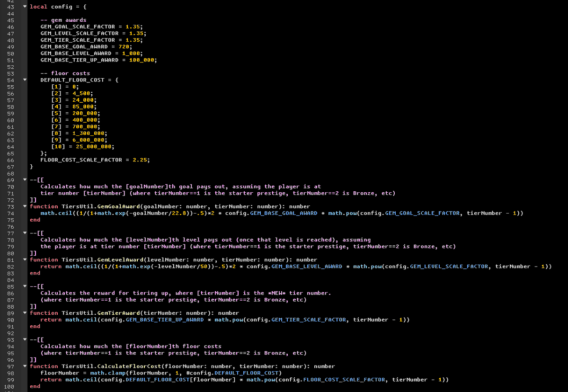Click 'CalculateFloorCost' in the function declaration
Image resolution: width=568 pixels, height=392 pixels.
(129, 366)
